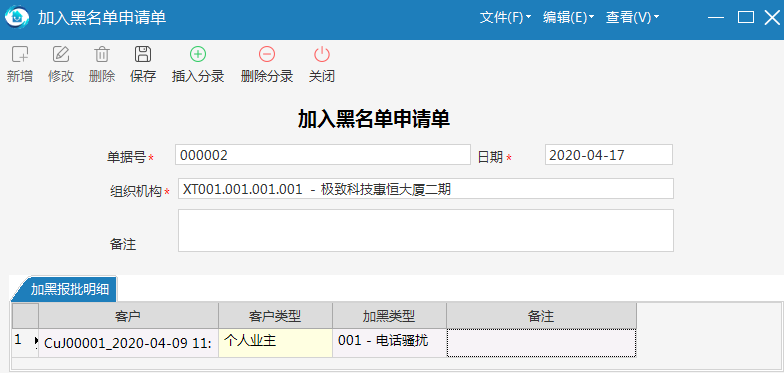Open the 查看(V) menu
The width and height of the screenshot is (784, 373).
point(632,18)
